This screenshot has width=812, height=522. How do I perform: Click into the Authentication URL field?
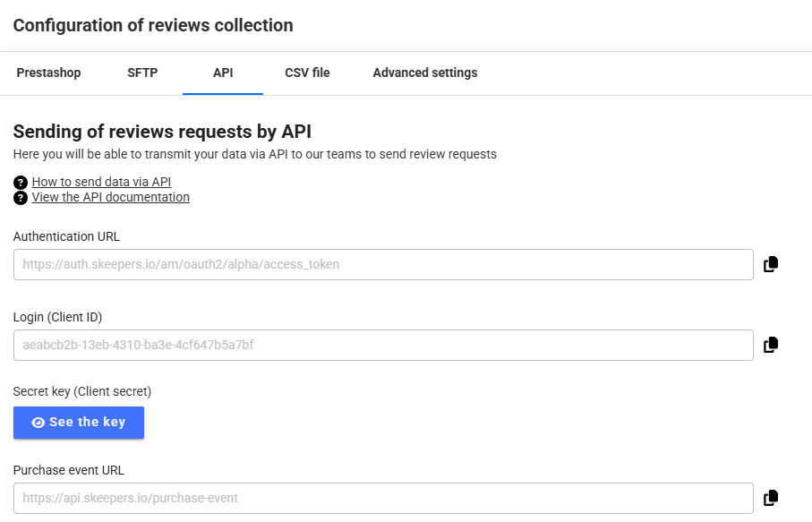click(x=383, y=264)
